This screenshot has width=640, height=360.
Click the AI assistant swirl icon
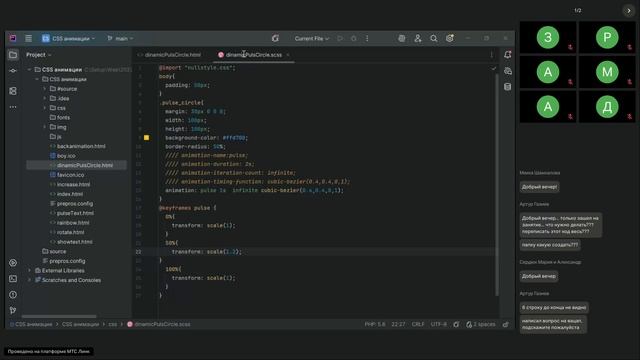(x=276, y=38)
